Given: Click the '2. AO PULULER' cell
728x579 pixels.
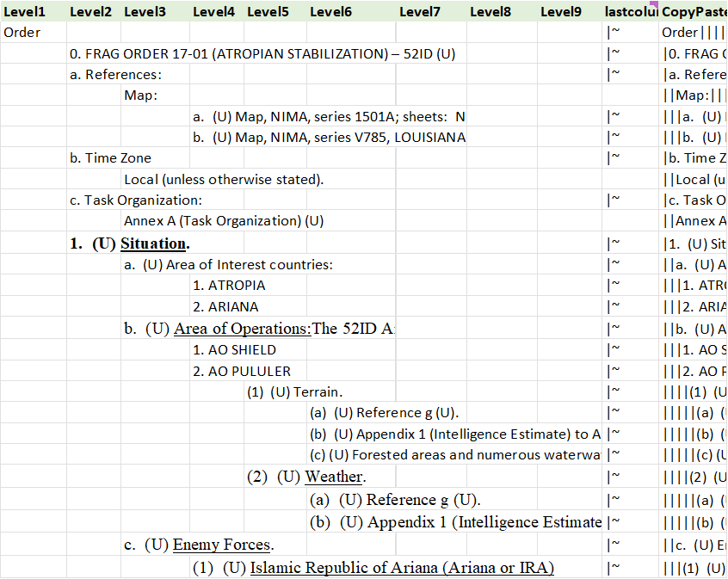Looking at the screenshot, I should tap(242, 371).
